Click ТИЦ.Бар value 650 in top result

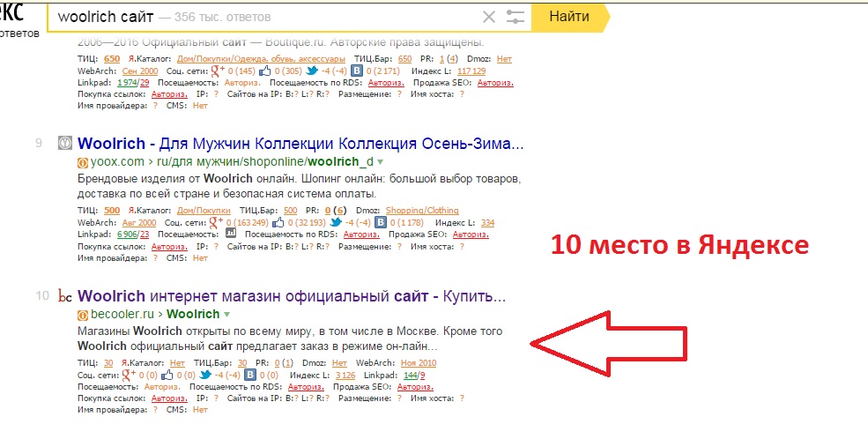pos(405,59)
